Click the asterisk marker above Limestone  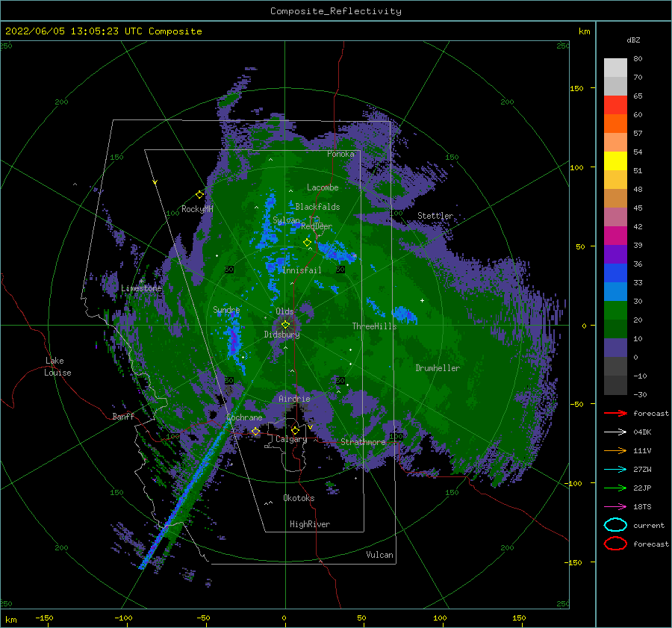(141, 282)
